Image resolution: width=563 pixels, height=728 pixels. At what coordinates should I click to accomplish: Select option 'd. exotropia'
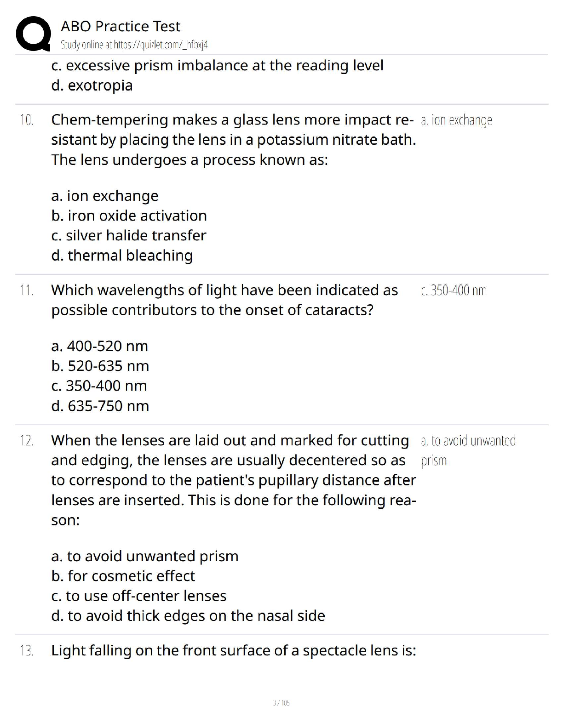point(92,85)
